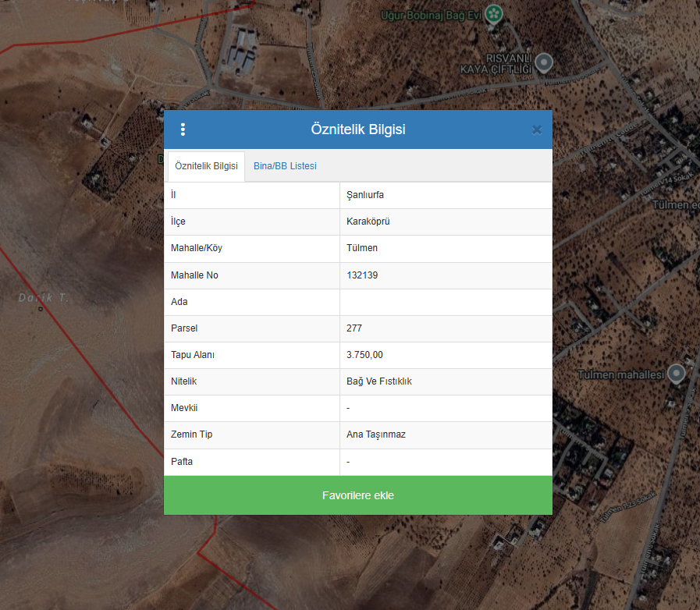Click the Şanlıurfa province value cell
Image resolution: width=700 pixels, height=610 pixels.
point(446,195)
